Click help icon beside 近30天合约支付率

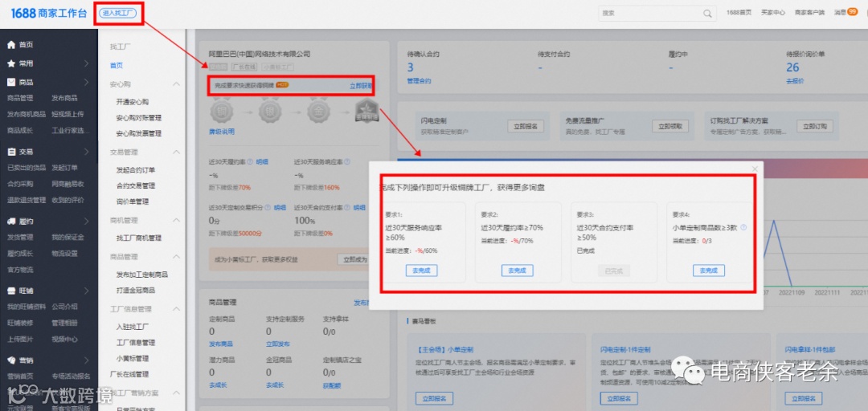[348, 207]
